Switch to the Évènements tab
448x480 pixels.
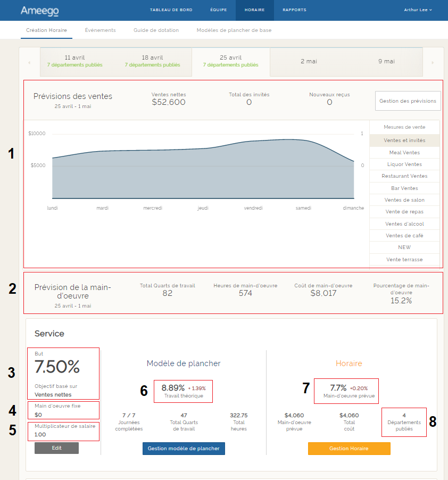point(100,30)
